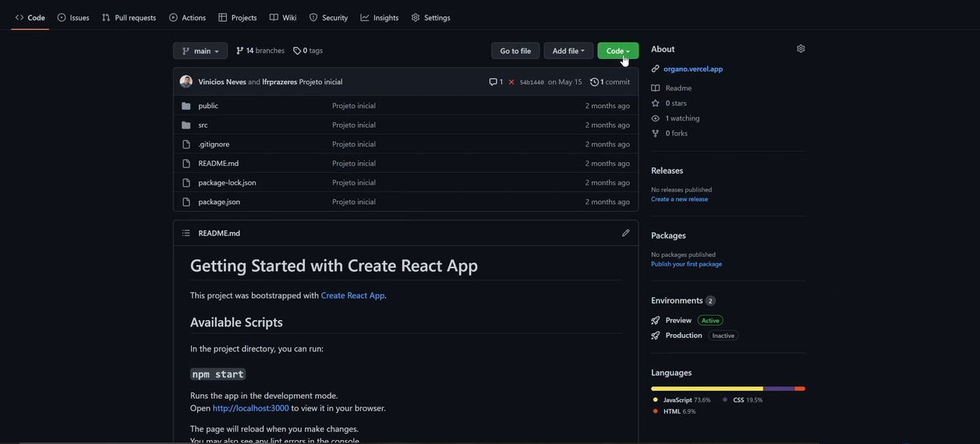Click the link icon beside organo.vercel.app
This screenshot has width=980, height=444.
[x=656, y=69]
